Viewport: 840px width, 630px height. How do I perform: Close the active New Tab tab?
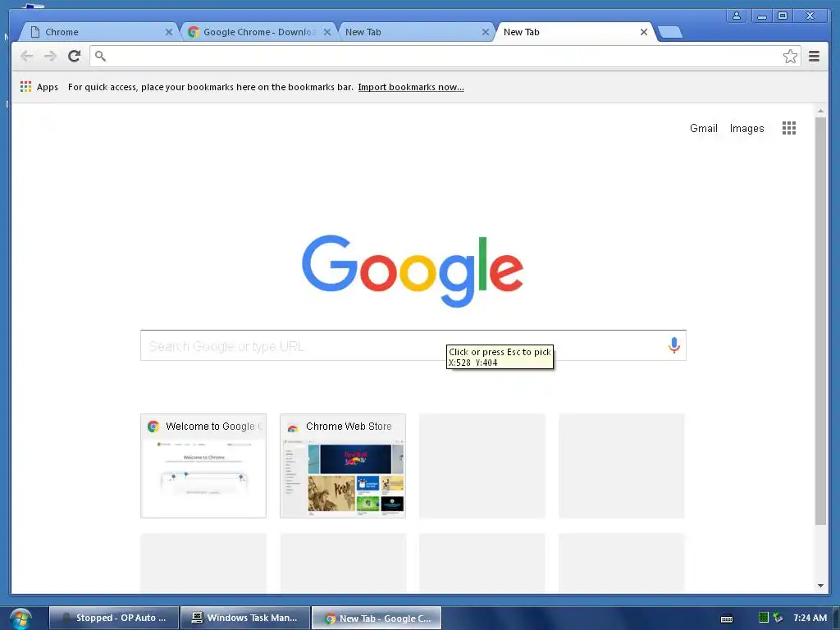click(x=644, y=32)
